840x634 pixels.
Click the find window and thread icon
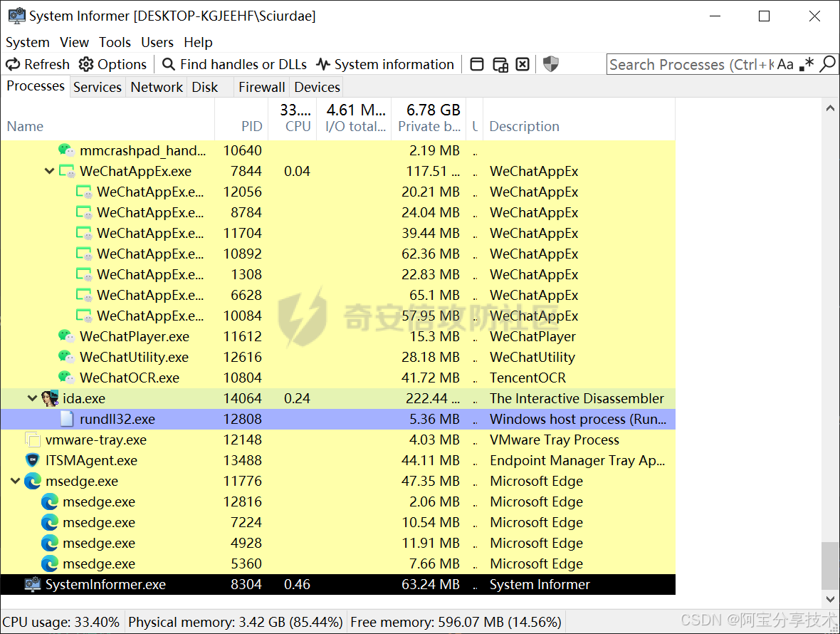(x=500, y=64)
